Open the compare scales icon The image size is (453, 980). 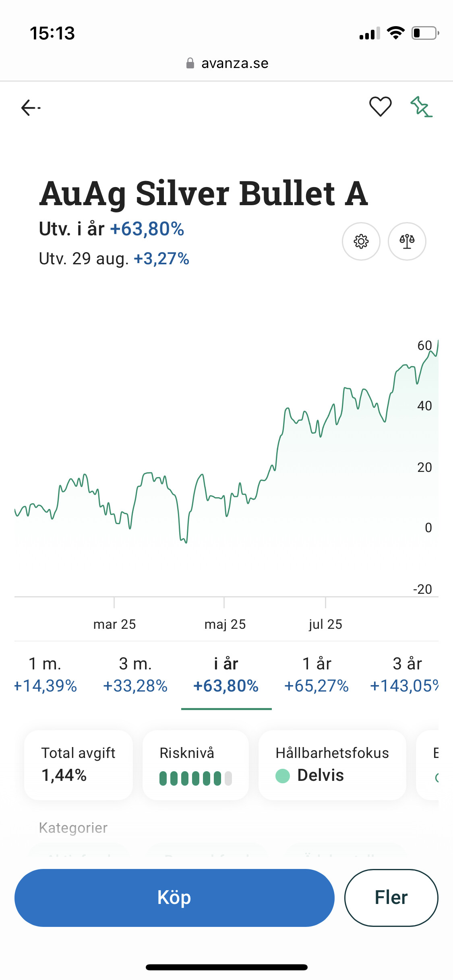(x=407, y=241)
